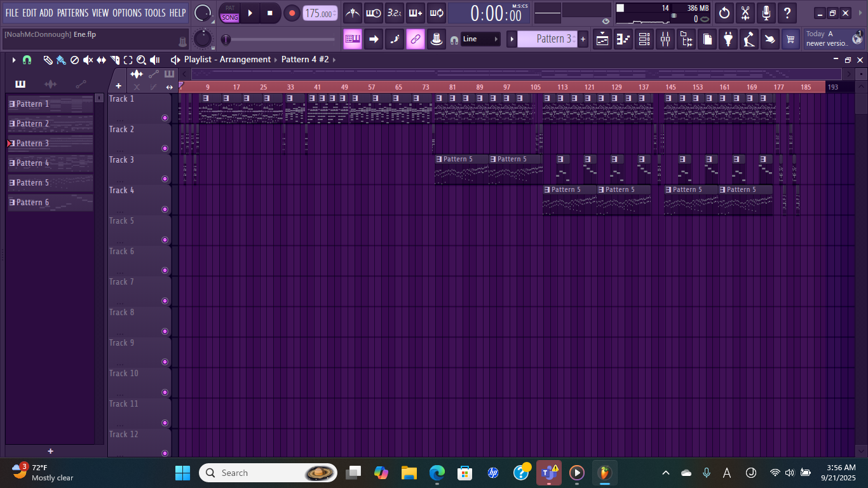Add item with plus at picker bottom
Screen dimensions: 868x488
[50, 451]
